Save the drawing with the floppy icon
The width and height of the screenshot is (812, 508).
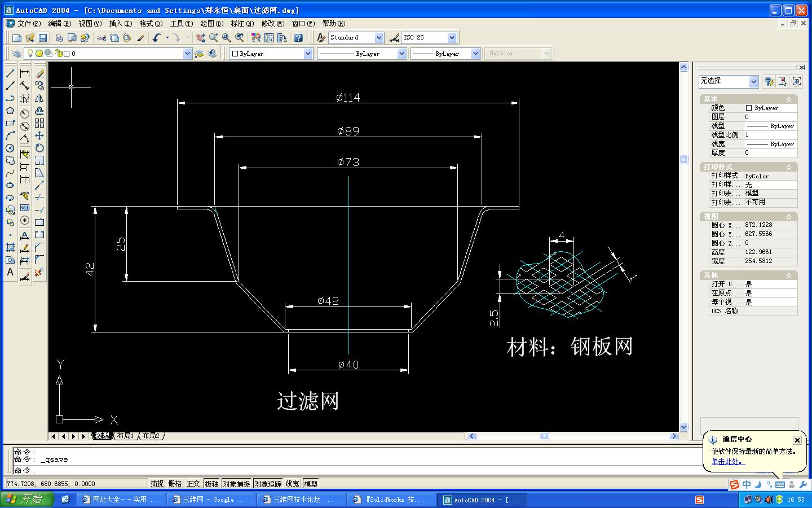[x=43, y=38]
